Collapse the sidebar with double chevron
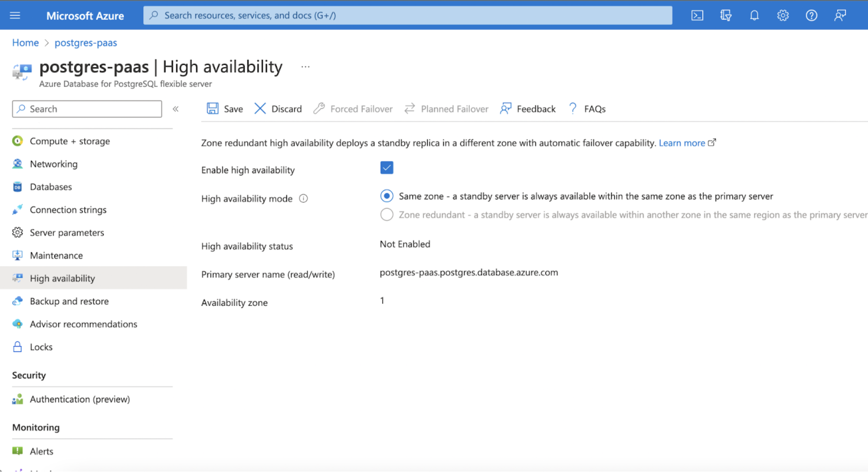 (176, 109)
